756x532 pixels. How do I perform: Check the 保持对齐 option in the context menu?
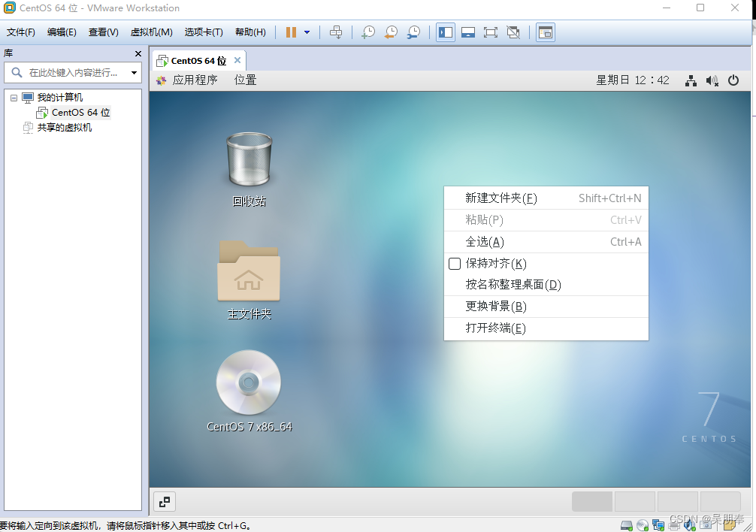[x=454, y=264]
